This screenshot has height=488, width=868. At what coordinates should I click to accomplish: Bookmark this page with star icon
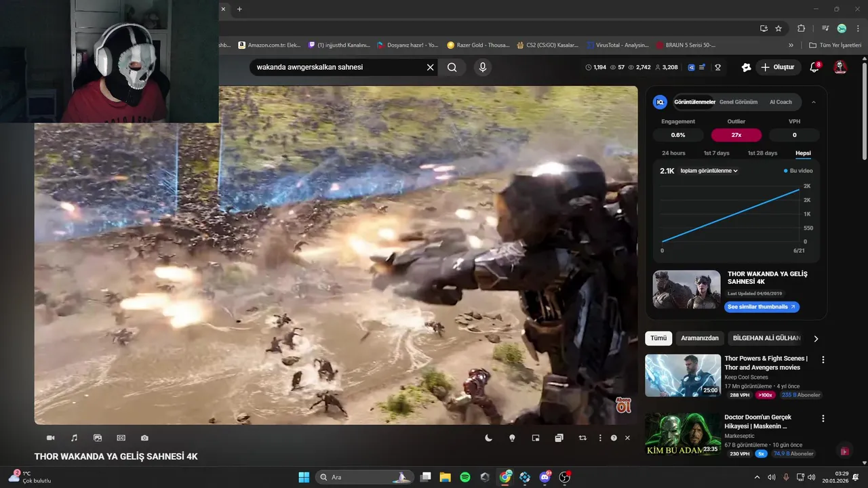[778, 28]
